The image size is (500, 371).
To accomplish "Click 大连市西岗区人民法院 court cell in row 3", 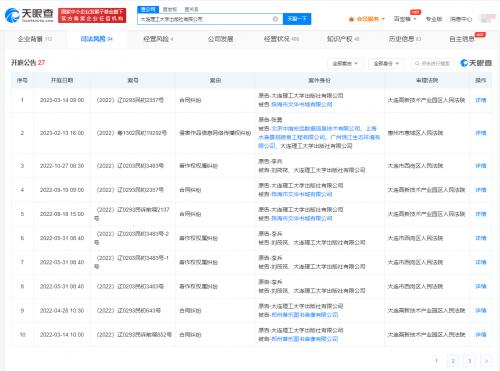I will tap(415, 166).
